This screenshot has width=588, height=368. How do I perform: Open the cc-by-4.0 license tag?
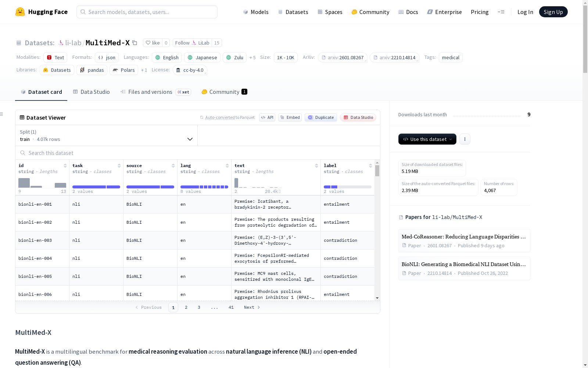click(190, 70)
